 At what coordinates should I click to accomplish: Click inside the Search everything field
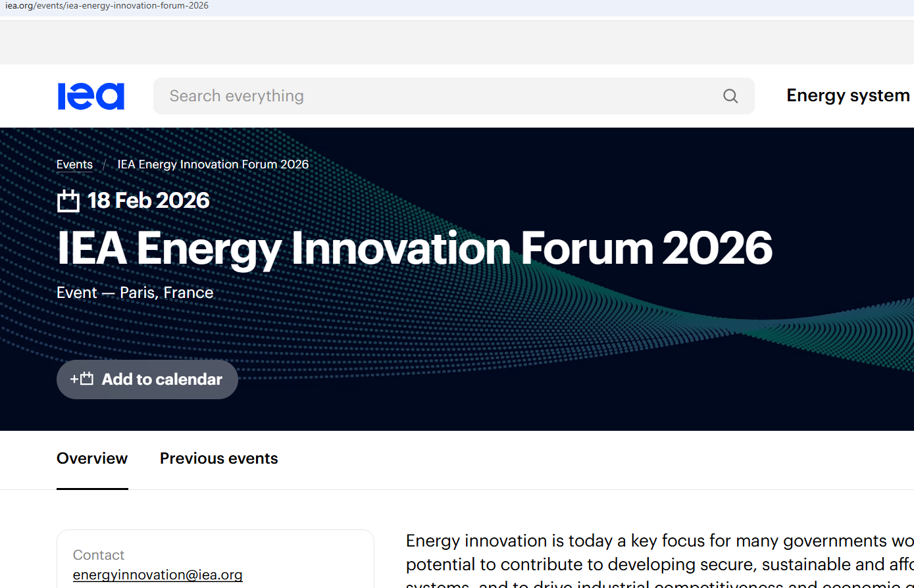[x=329, y=96]
